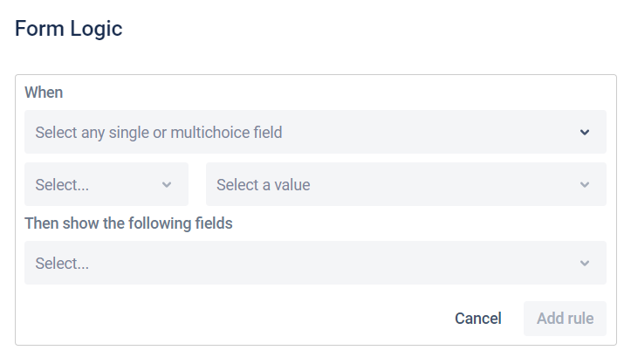This screenshot has width=631, height=364.
Task: Click the chevron icon in Select a value
Action: click(x=585, y=185)
